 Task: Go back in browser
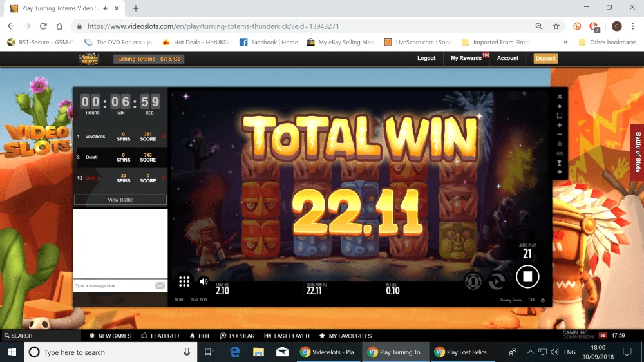(x=11, y=26)
